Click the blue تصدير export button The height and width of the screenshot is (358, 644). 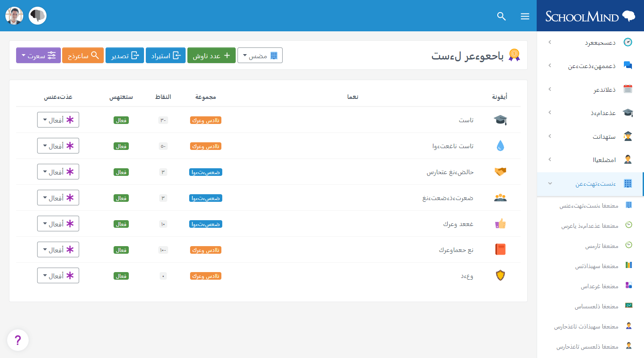tap(125, 55)
